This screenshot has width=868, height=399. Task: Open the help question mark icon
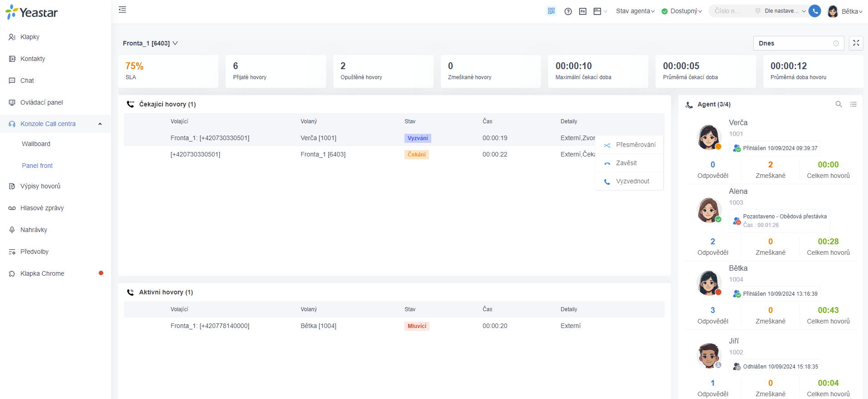pyautogui.click(x=568, y=11)
